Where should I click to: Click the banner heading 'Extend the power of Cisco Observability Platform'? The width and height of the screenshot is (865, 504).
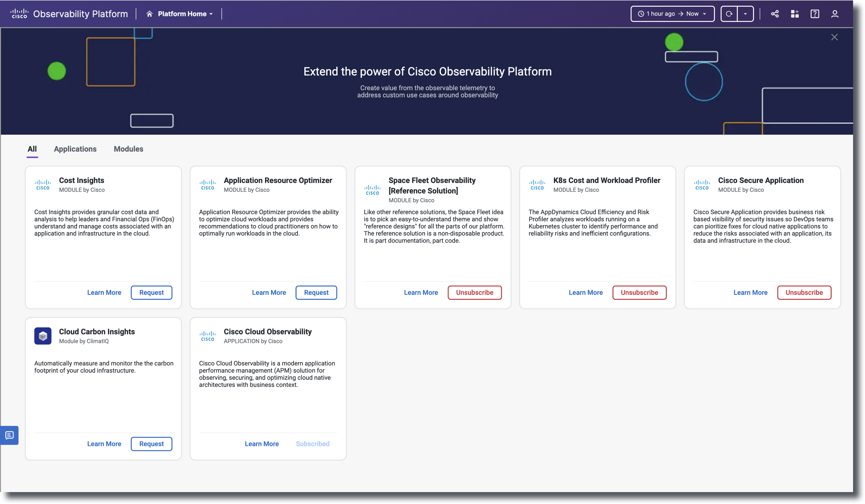click(x=427, y=71)
